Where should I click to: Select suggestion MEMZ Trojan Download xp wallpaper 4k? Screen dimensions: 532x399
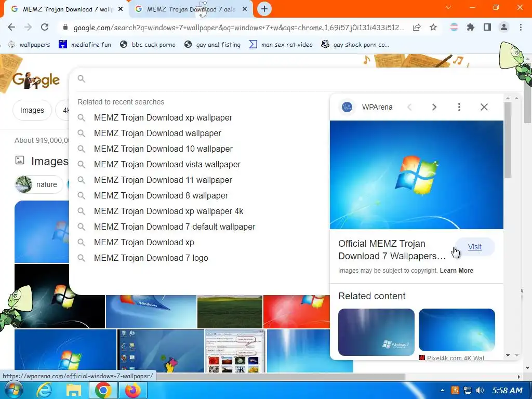click(169, 211)
